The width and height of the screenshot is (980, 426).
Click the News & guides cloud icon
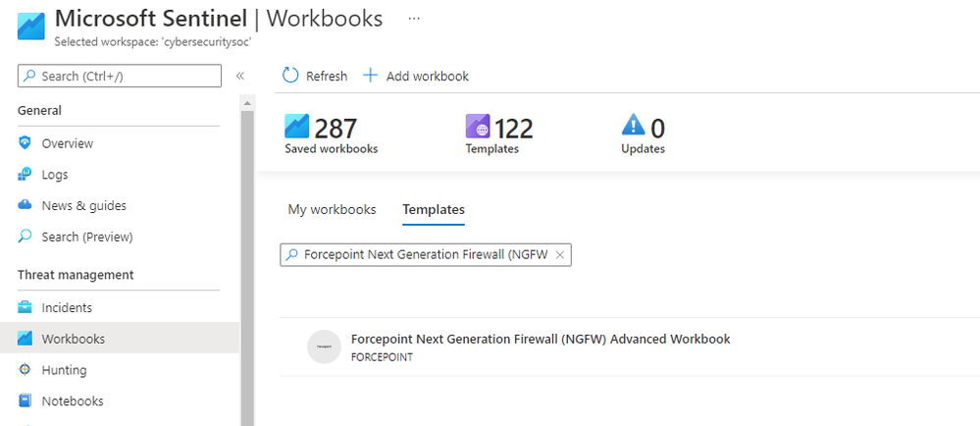25,205
